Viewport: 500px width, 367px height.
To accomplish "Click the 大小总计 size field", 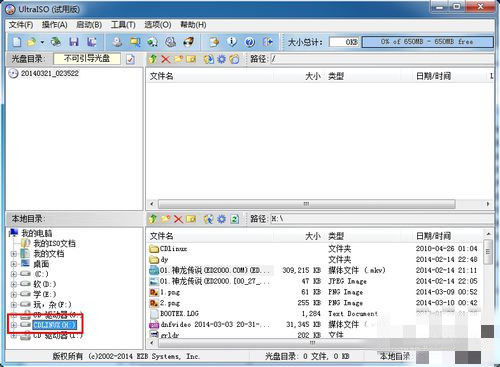I will click(344, 42).
